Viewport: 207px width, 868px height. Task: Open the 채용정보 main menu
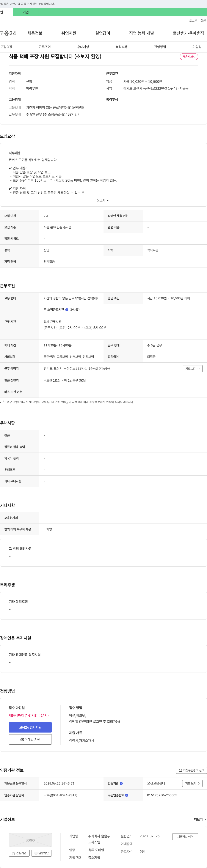tap(35, 33)
